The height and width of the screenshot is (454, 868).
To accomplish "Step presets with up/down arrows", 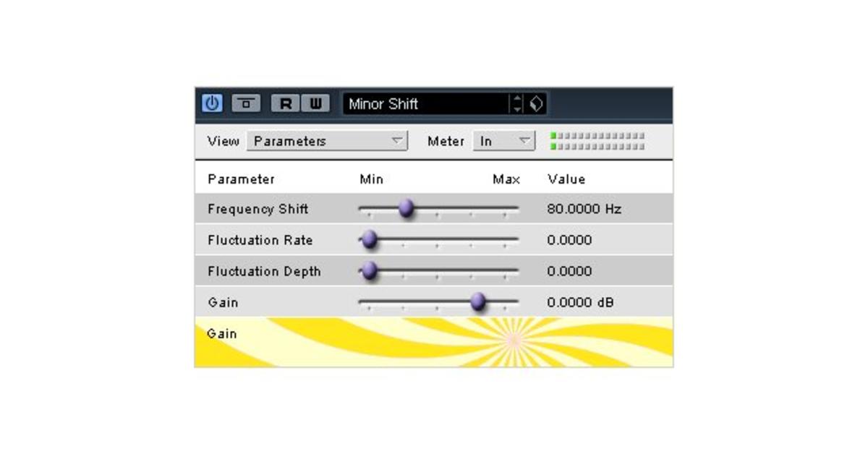I will 517,103.
